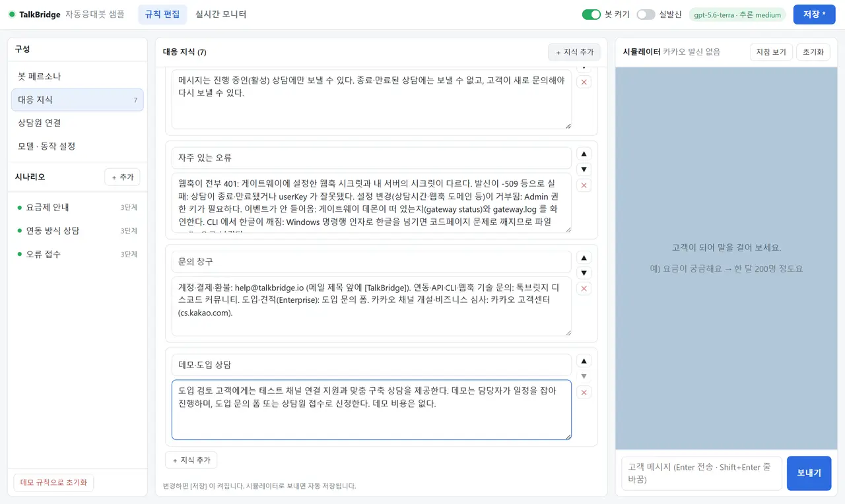This screenshot has width=845, height=504.
Task: Open the 오류 접수 scenario
Action: 77,254
